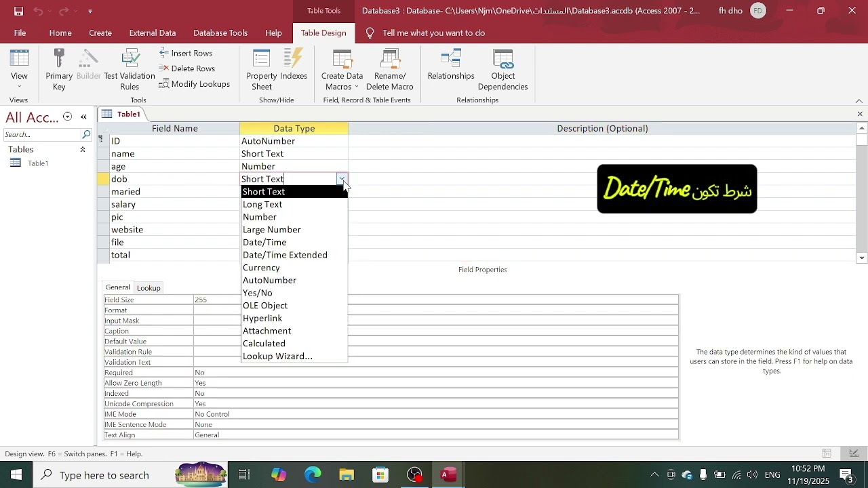The image size is (868, 488).
Task: Collapse the Tables group in navigation pane
Action: [x=83, y=149]
